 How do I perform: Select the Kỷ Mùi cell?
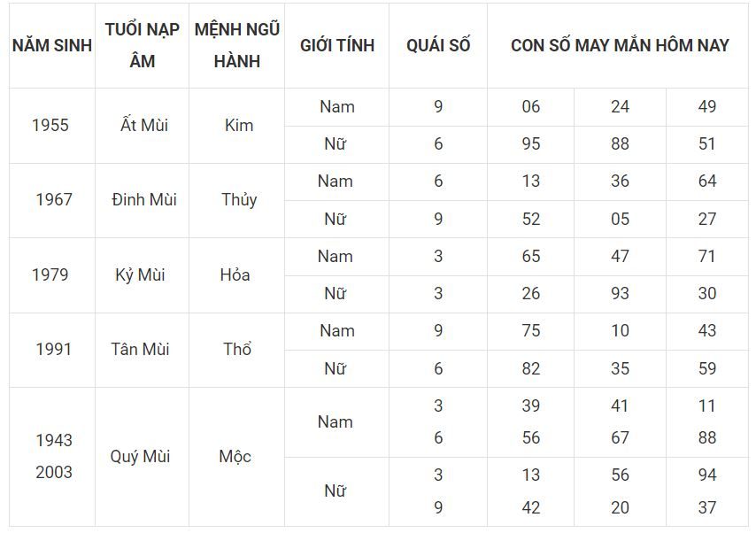click(x=143, y=275)
